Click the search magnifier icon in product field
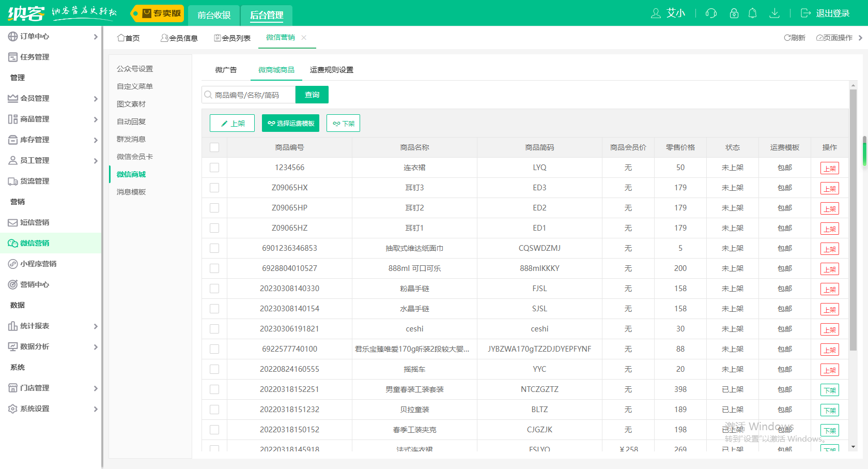Screen dimensions: 868x469 tap(208, 95)
